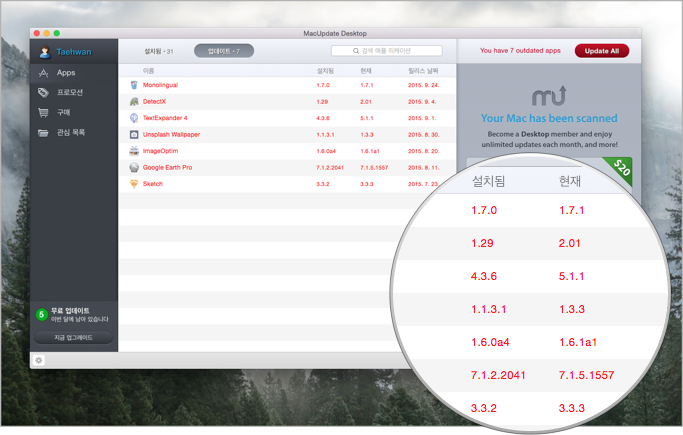The height and width of the screenshot is (435, 683).
Task: Select the ImageOptim row name
Action: tap(160, 151)
